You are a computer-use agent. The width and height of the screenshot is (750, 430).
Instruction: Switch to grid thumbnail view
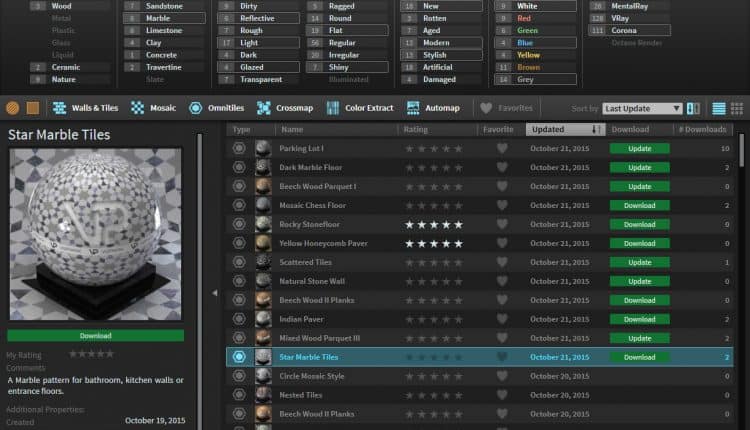coord(738,108)
